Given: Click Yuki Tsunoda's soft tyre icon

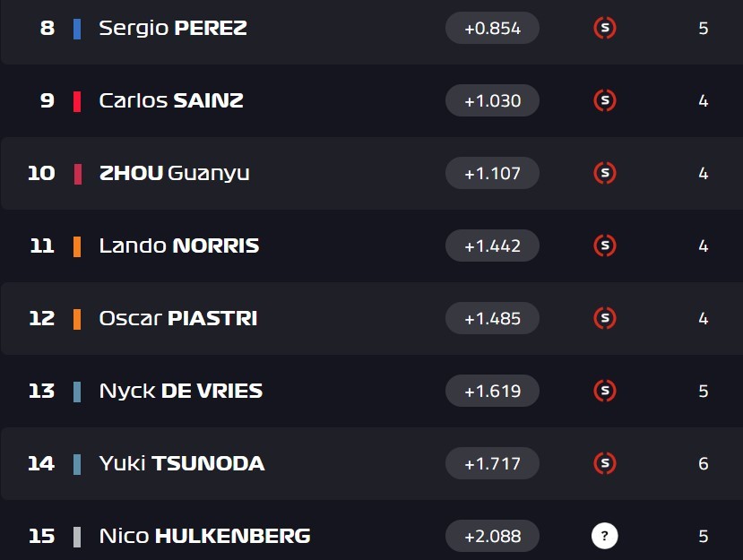Looking at the screenshot, I should tap(605, 463).
